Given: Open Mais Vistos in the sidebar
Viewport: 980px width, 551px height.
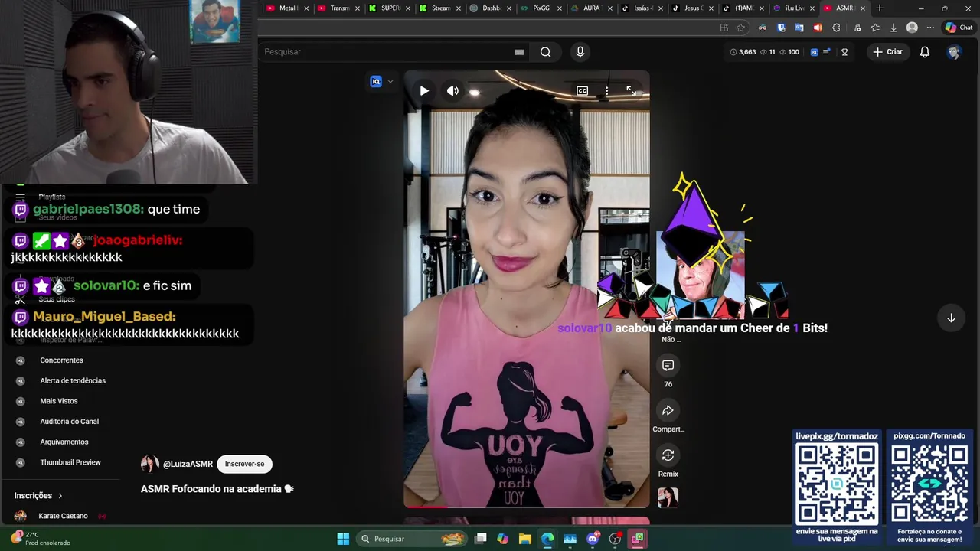Looking at the screenshot, I should [59, 401].
